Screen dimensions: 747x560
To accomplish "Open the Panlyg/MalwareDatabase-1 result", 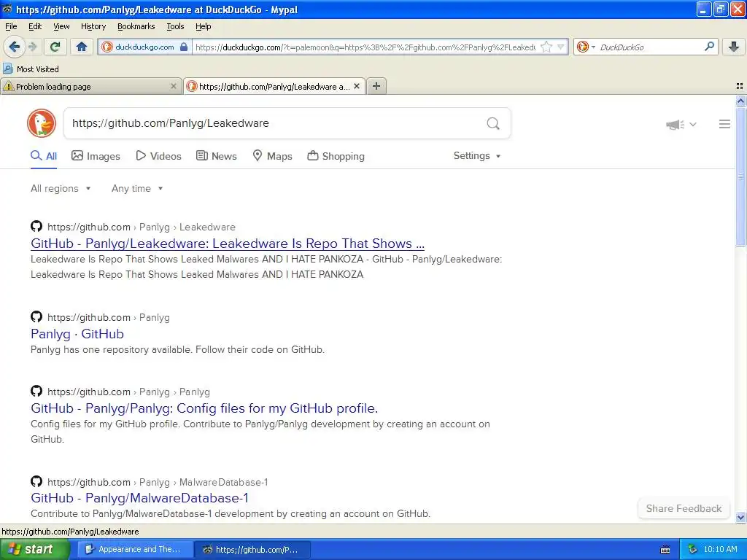I will coord(139,498).
